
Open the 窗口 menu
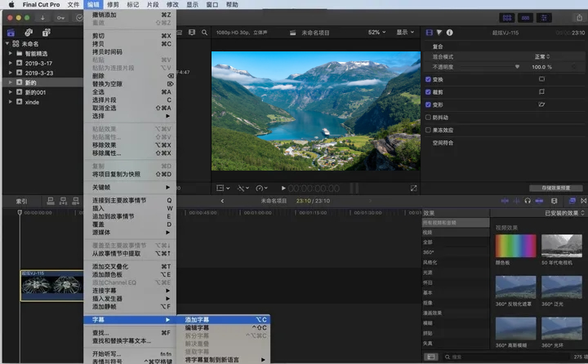212,5
